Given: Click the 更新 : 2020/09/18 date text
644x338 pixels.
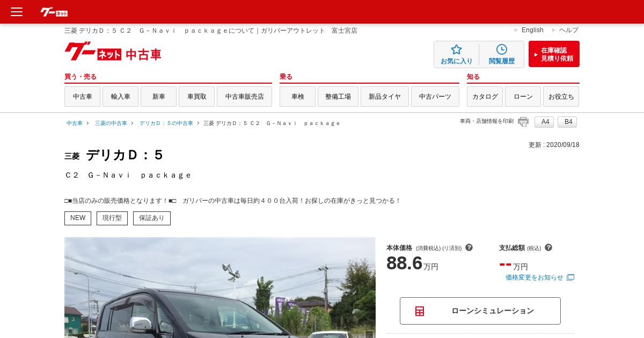Looking at the screenshot, I should tap(554, 145).
